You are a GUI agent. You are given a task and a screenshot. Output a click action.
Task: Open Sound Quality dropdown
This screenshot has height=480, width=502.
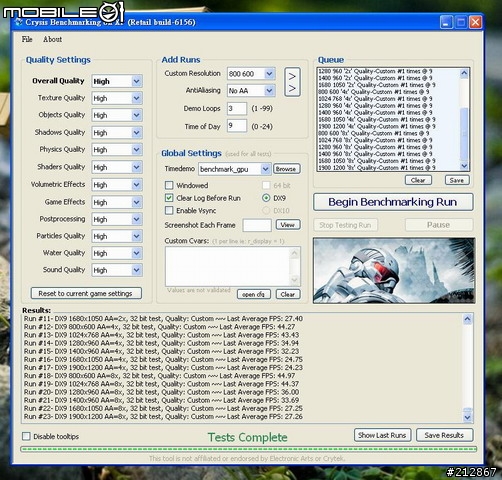[x=136, y=270]
